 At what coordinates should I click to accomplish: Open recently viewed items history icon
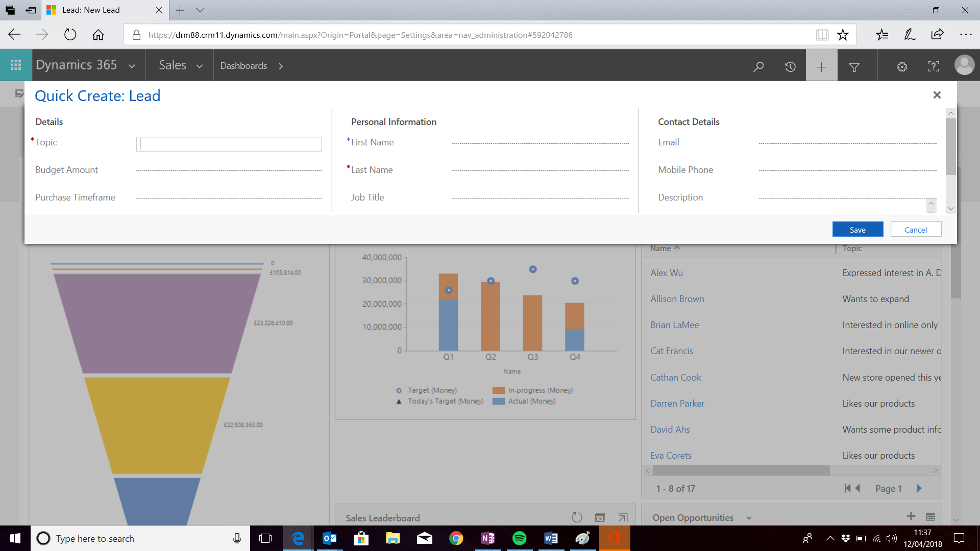click(790, 66)
